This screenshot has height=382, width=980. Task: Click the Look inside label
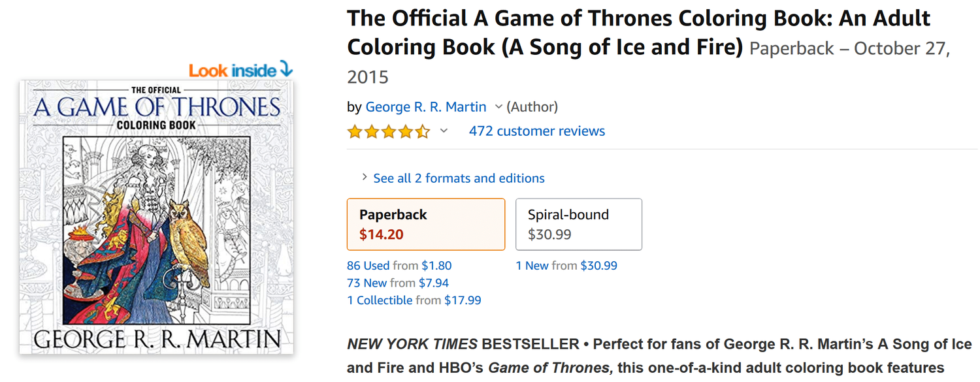pos(232,71)
